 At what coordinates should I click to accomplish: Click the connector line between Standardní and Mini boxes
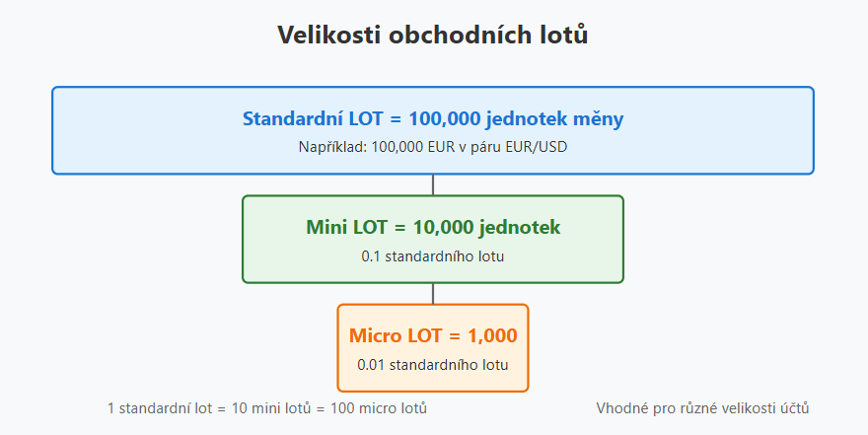point(433,184)
